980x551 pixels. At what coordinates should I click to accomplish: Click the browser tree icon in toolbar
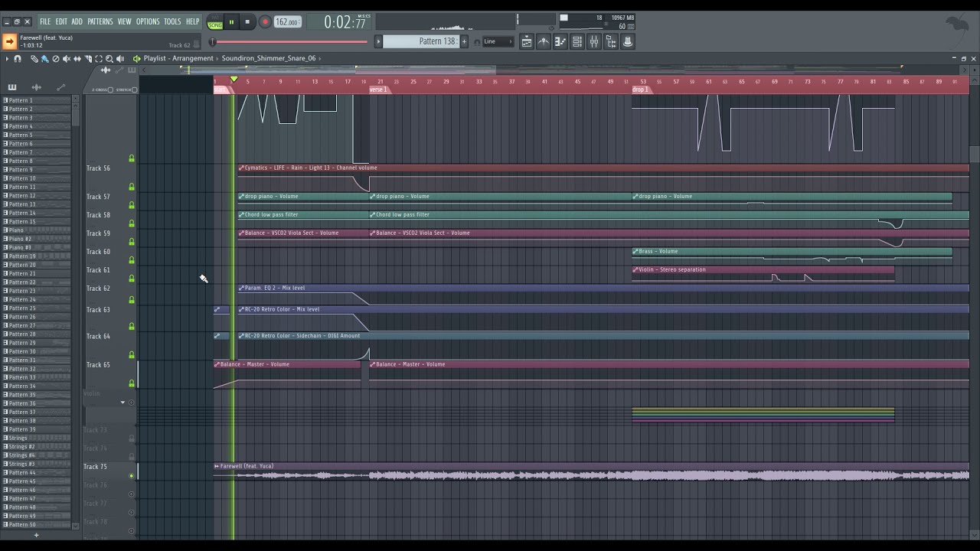611,42
